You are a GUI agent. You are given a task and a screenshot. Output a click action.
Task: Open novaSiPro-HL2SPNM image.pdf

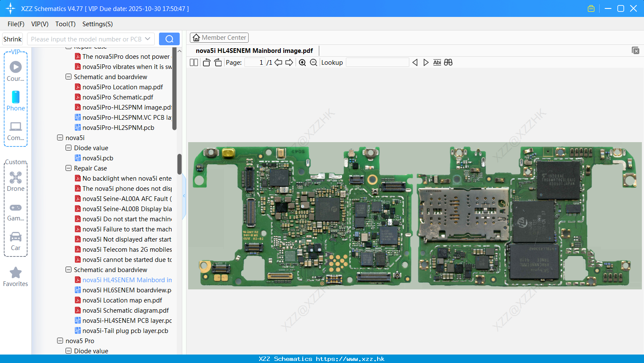[126, 107]
